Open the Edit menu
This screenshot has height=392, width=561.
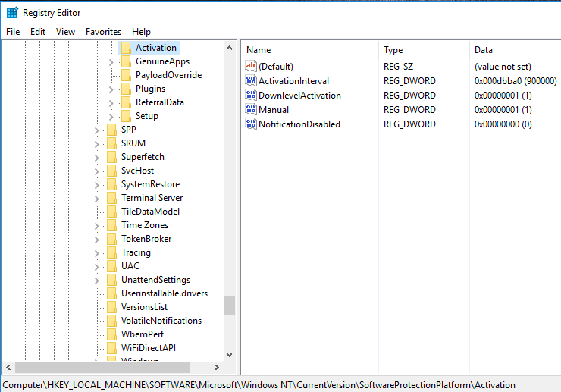[x=38, y=32]
